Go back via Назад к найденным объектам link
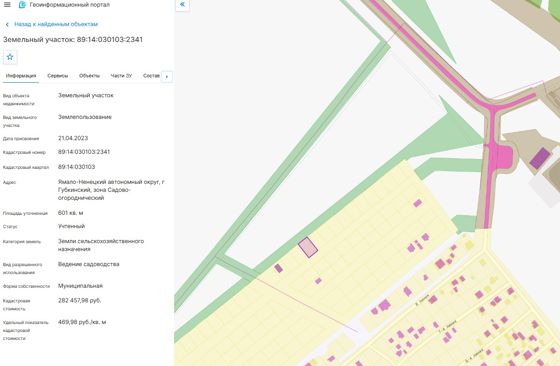560x366 pixels. point(56,24)
